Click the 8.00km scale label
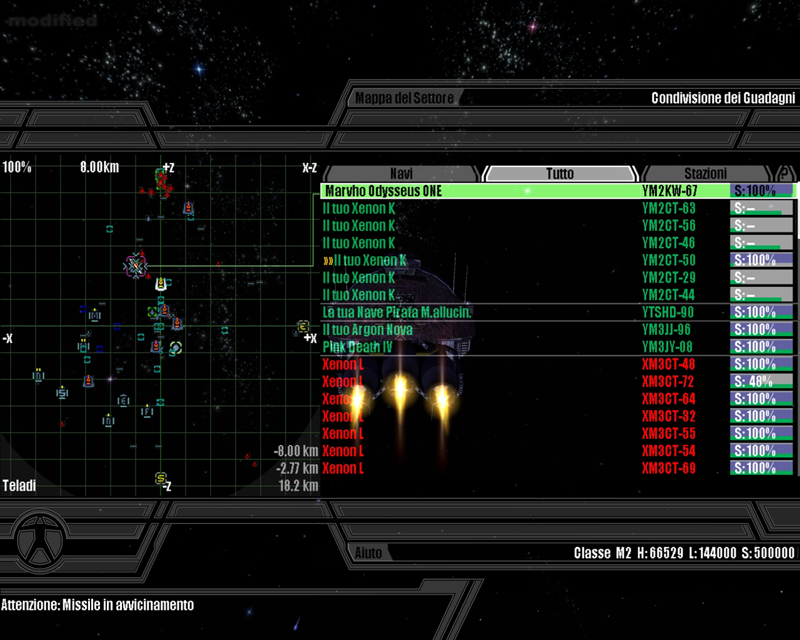The height and width of the screenshot is (640, 800). pos(99,167)
